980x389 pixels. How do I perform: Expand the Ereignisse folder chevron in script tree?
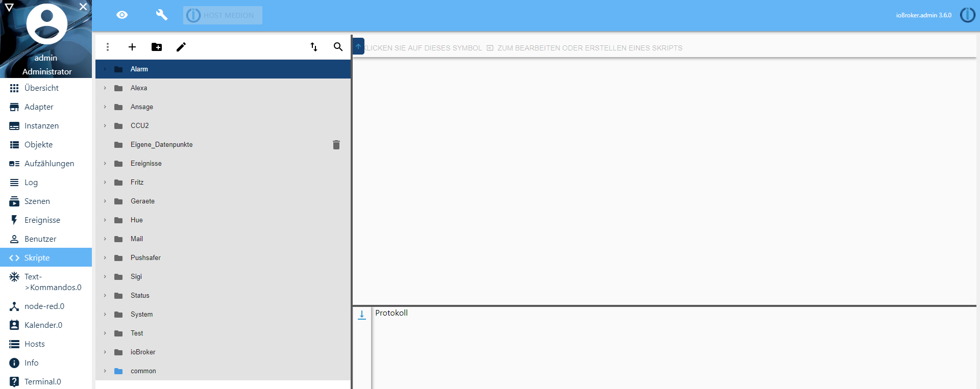point(105,163)
